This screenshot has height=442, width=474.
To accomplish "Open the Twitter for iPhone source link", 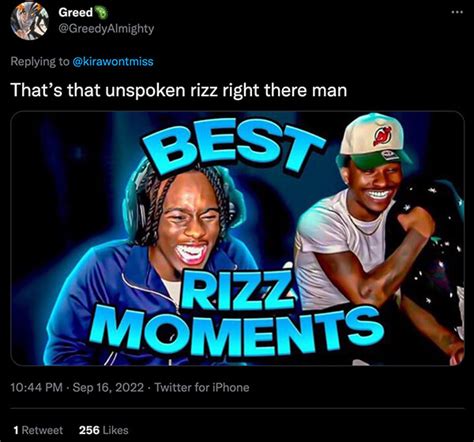I will (202, 388).
